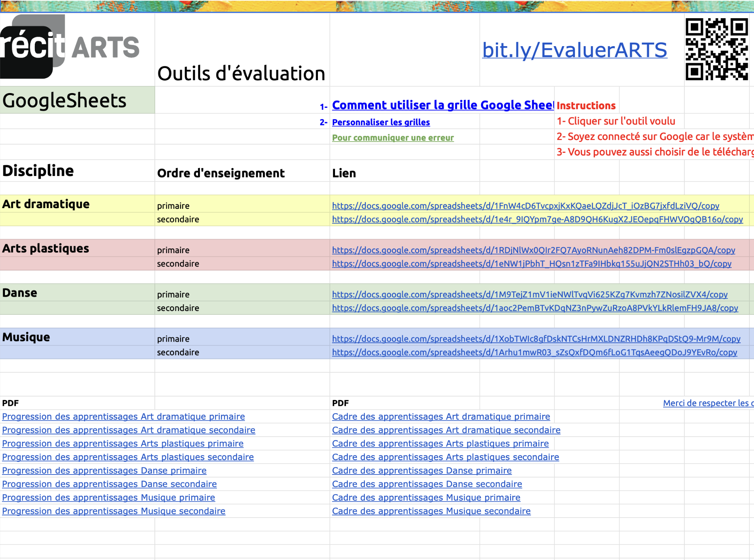Open Cadre des apprentissages Art dramatique primaire
Viewport: 754px width, 560px height.
[x=441, y=417]
